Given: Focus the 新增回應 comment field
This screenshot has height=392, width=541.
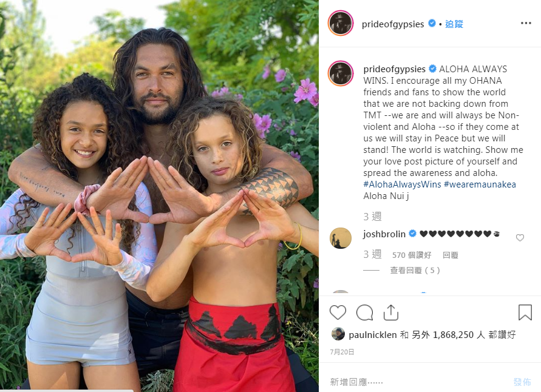Looking at the screenshot, I should pyautogui.click(x=418, y=382).
